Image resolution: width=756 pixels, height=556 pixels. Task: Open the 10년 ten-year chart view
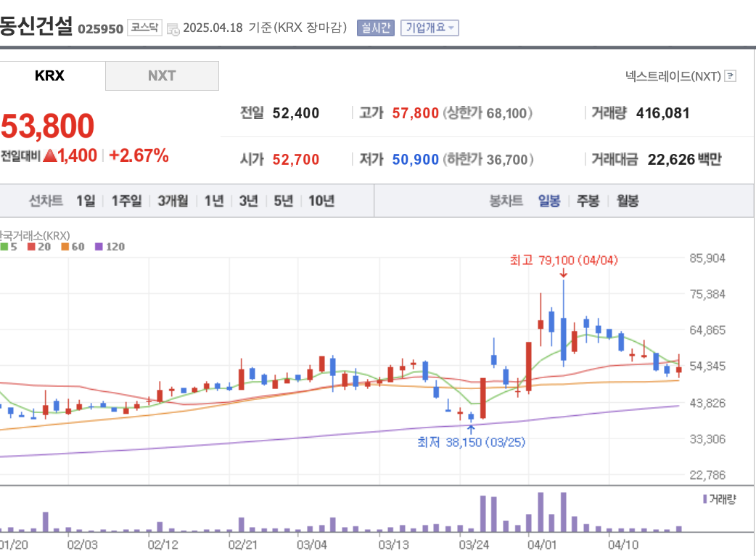[x=321, y=200]
